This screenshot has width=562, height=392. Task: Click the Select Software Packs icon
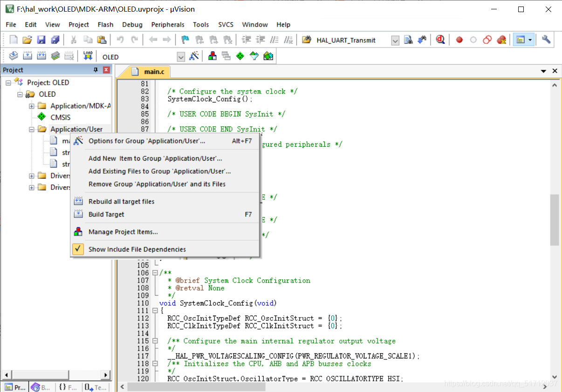pos(254,56)
